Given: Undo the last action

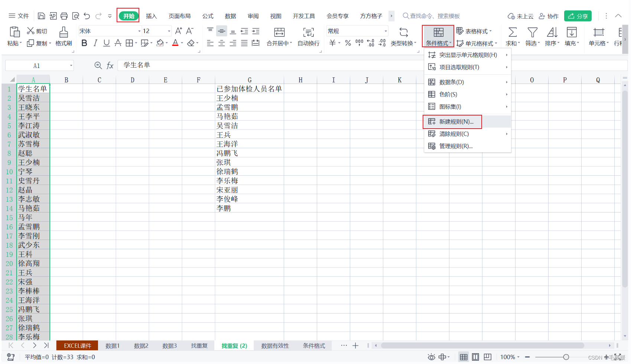Looking at the screenshot, I should (x=87, y=16).
